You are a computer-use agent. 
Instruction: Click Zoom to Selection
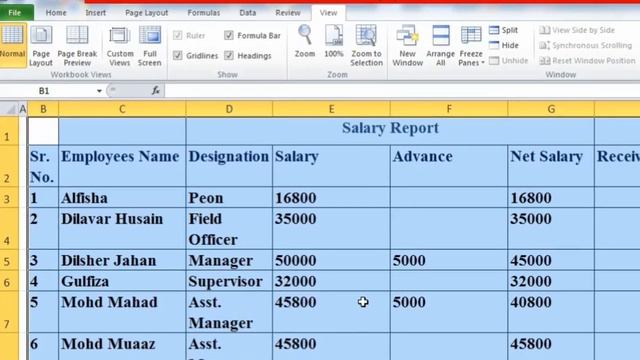366,46
